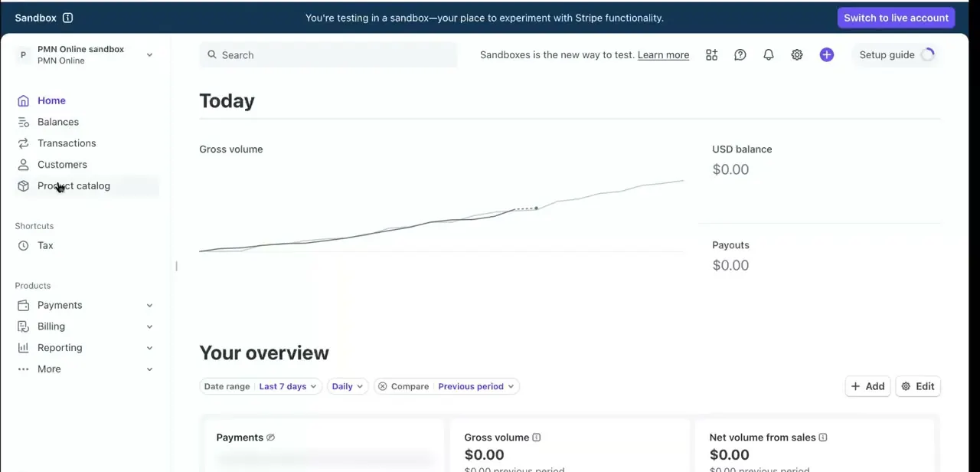Expand the Billing section chevron
This screenshot has height=472, width=980.
[x=149, y=326]
